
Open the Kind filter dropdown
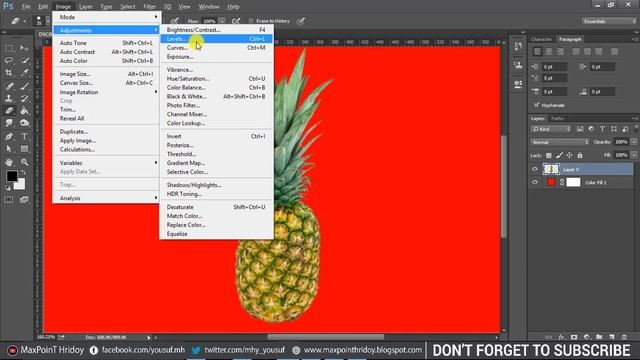(x=551, y=129)
